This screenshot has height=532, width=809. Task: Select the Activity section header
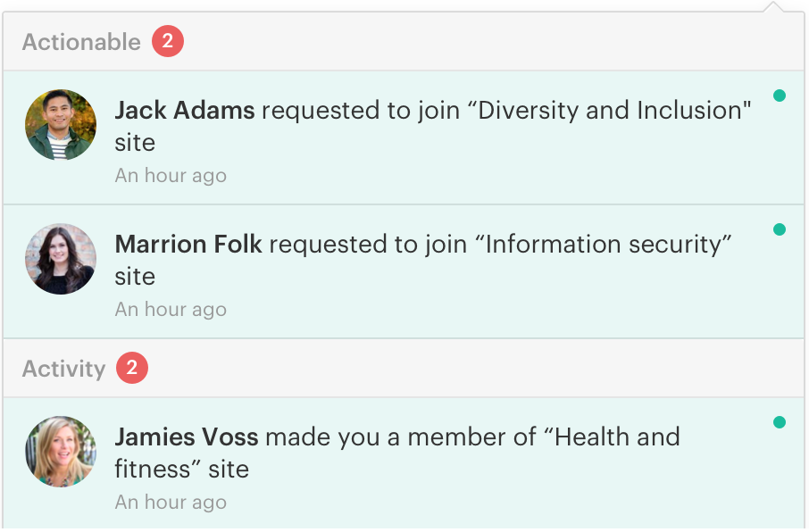pos(63,369)
